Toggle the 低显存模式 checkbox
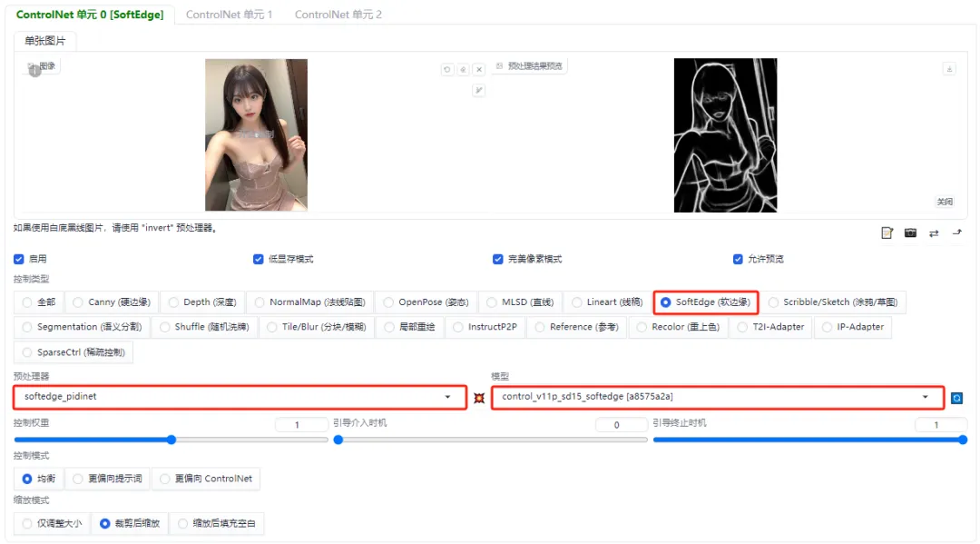This screenshot has width=980, height=544. coord(259,259)
